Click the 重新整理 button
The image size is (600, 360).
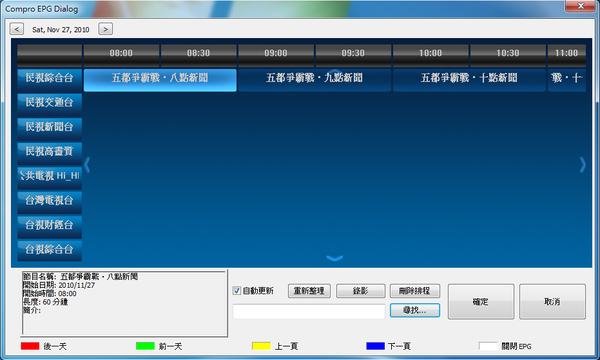(309, 291)
